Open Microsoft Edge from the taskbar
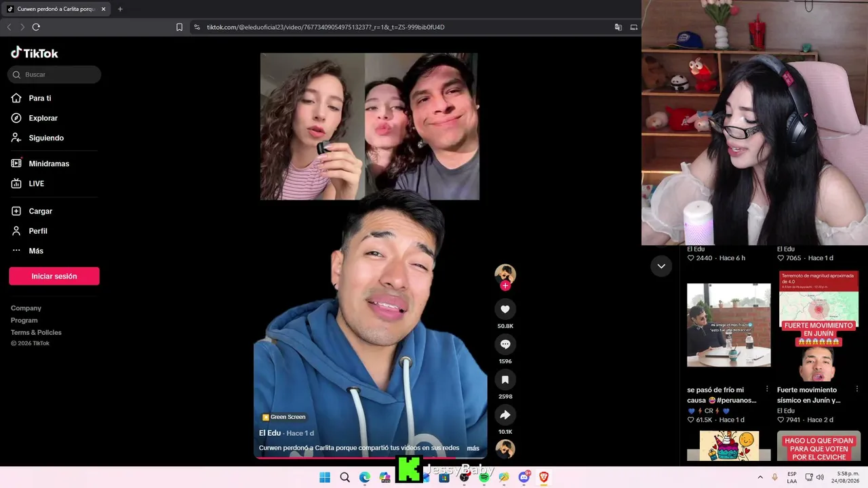Viewport: 868px width, 488px height. [365, 477]
